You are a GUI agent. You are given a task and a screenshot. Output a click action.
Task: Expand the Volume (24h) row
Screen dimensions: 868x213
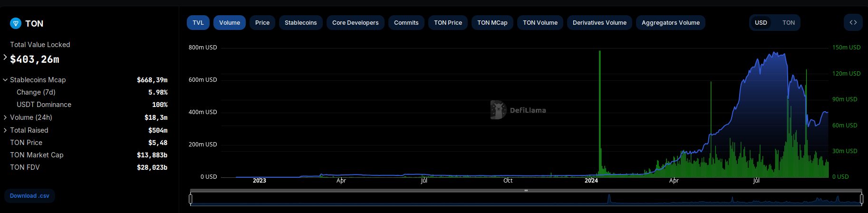point(5,117)
